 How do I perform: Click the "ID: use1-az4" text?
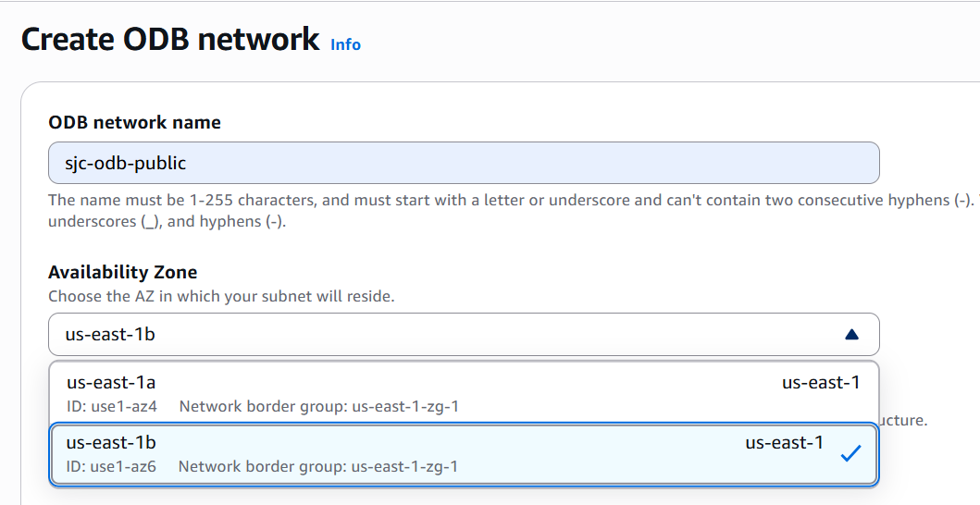111,406
